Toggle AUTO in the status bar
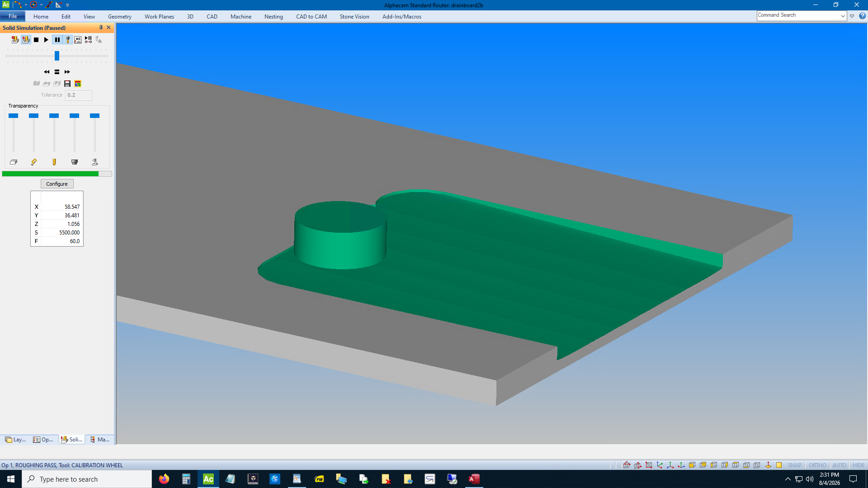This screenshot has width=868, height=488. pos(839,465)
